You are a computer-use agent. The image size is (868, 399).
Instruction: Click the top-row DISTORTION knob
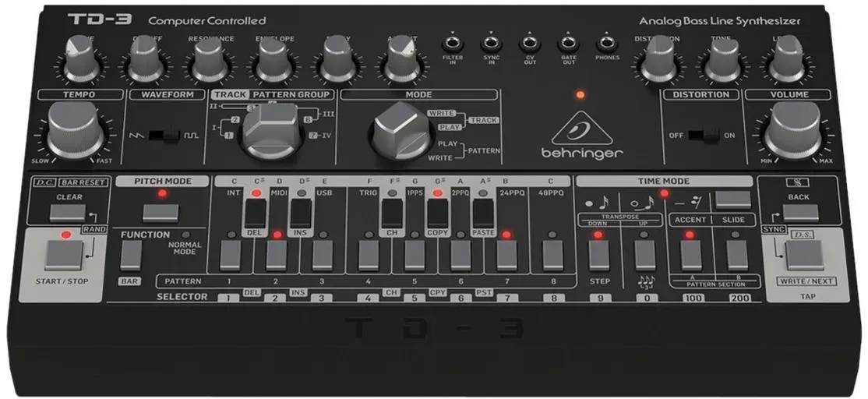658,59
